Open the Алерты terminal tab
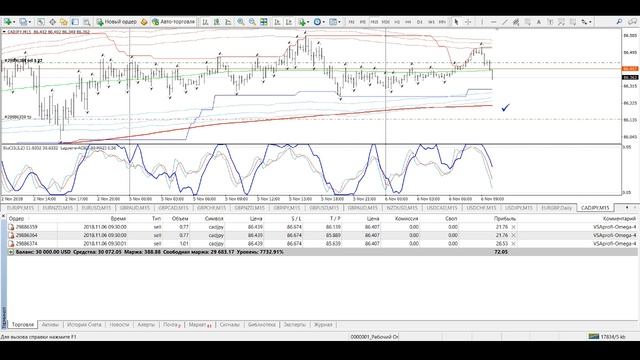Screen dimensions: 640x360 [x=146, y=325]
